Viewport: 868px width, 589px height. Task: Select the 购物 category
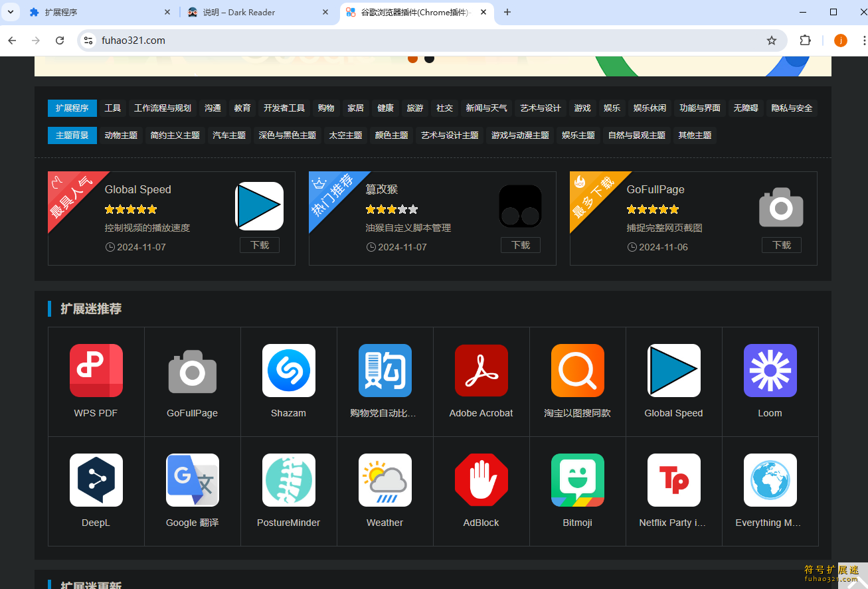(326, 108)
